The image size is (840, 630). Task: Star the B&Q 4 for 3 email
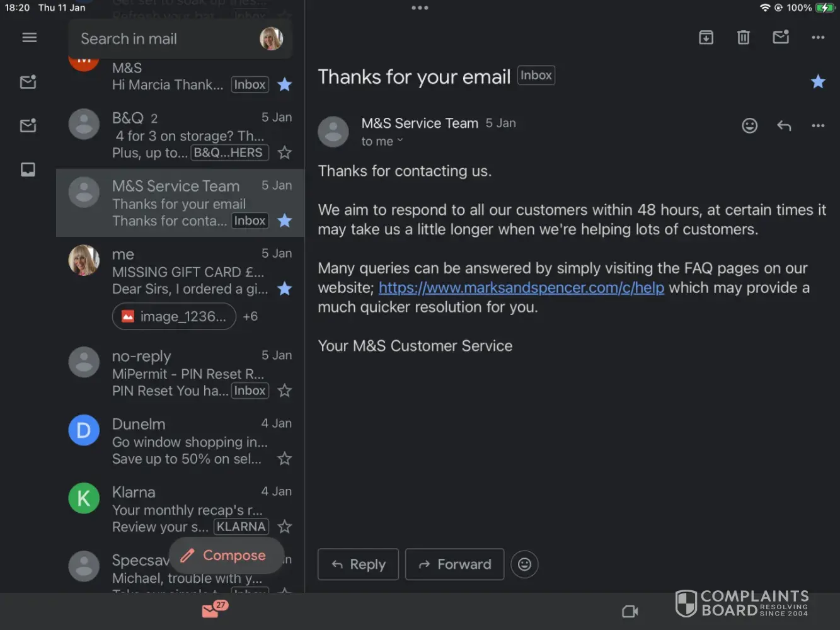click(285, 152)
